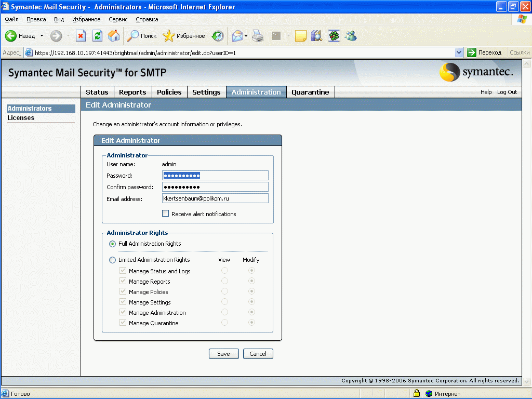Switch to the Settings tab
532x399 pixels.
(206, 92)
